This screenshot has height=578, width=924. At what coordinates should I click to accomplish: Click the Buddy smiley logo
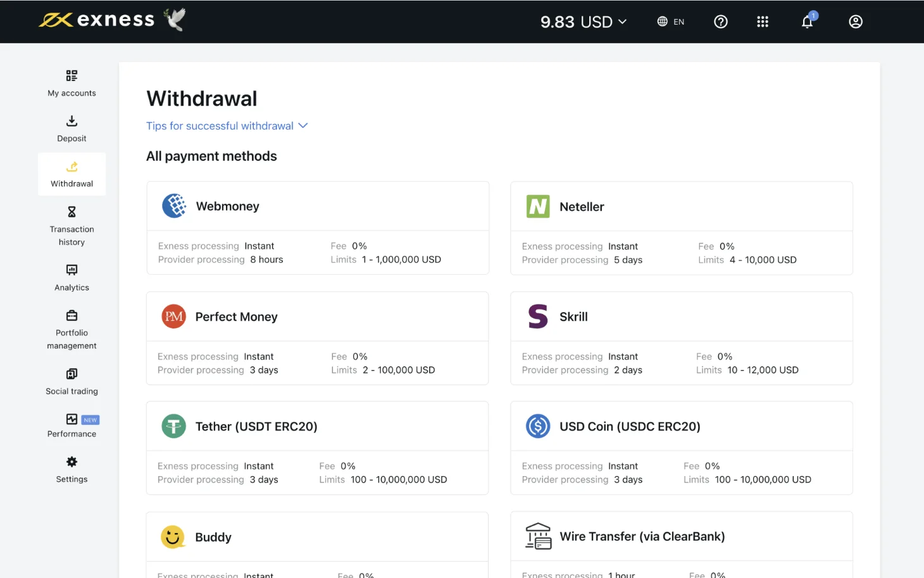[x=172, y=537]
